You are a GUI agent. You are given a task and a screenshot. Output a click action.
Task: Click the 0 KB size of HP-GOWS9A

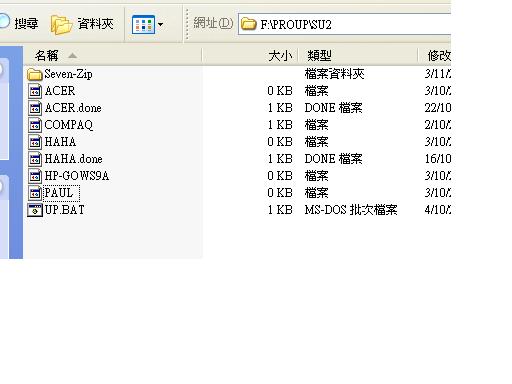(x=280, y=176)
